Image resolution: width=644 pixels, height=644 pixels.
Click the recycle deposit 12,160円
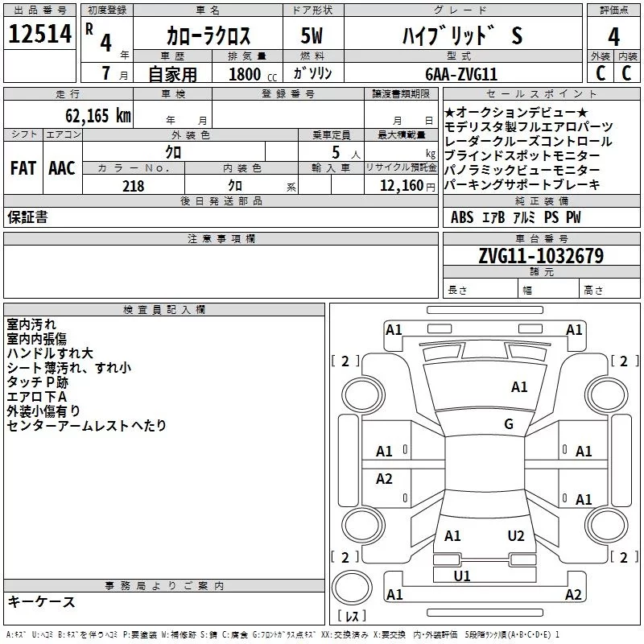click(x=407, y=186)
